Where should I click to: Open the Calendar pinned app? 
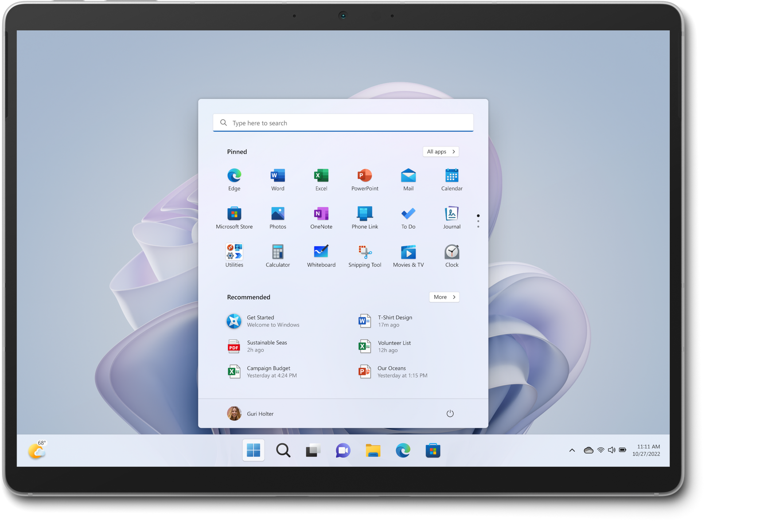[452, 180]
